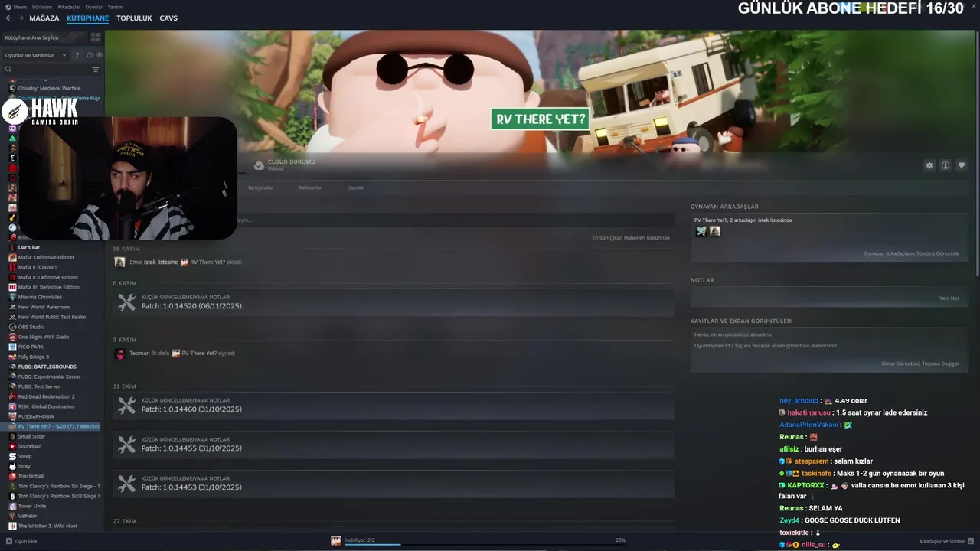Switch library to grid collections view
This screenshot has height=551, width=980.
[96, 37]
